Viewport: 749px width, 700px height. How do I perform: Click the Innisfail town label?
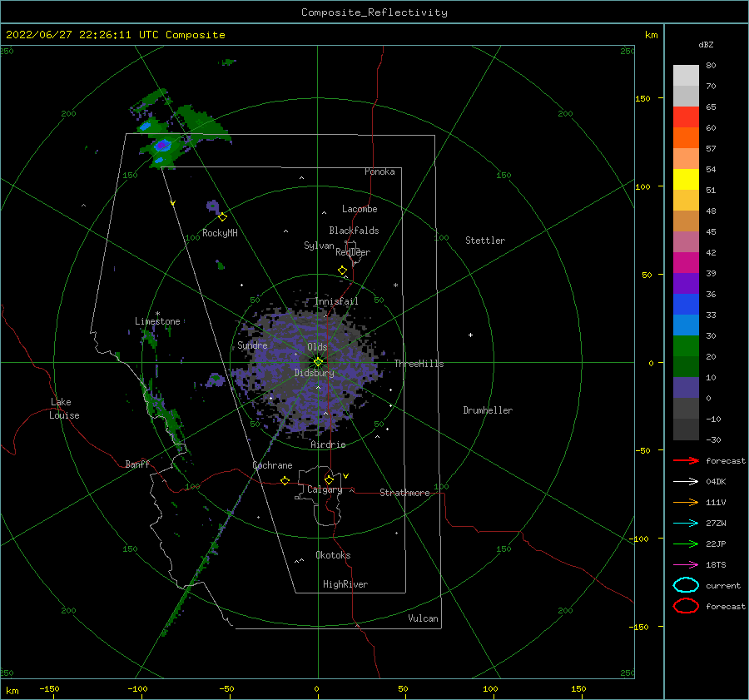[336, 301]
